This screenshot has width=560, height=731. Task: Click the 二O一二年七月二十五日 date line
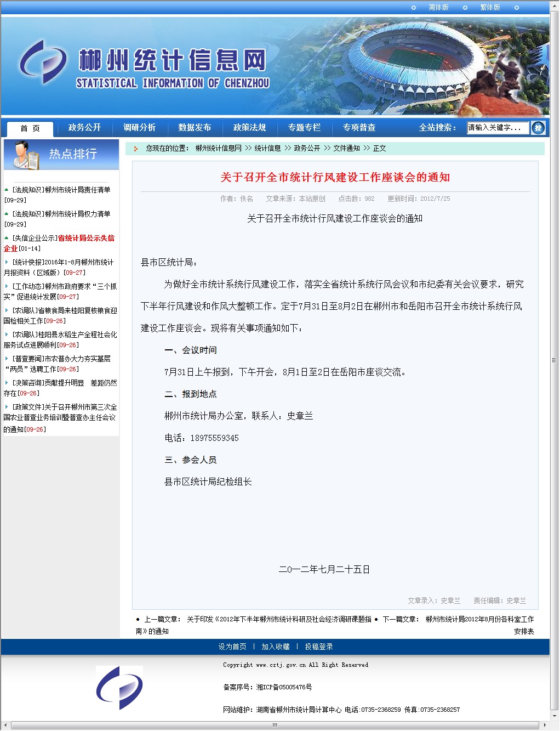324,569
